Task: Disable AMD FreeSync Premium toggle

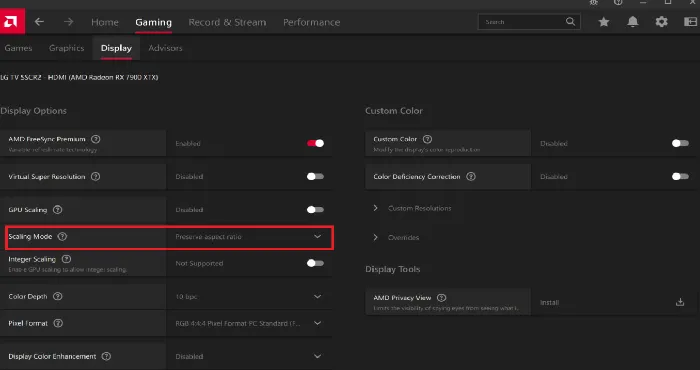Action: [x=315, y=143]
